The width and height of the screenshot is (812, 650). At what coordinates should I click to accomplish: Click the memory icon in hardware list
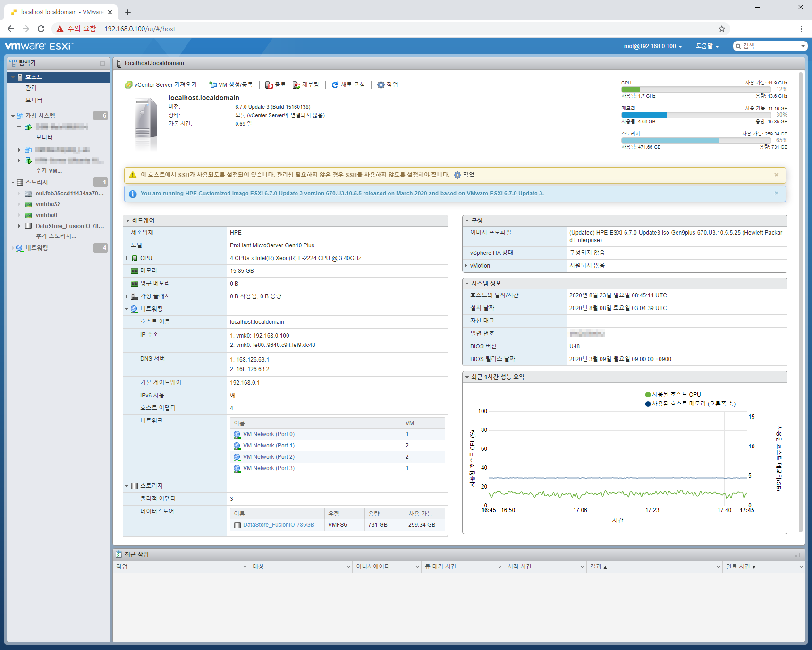pos(135,271)
